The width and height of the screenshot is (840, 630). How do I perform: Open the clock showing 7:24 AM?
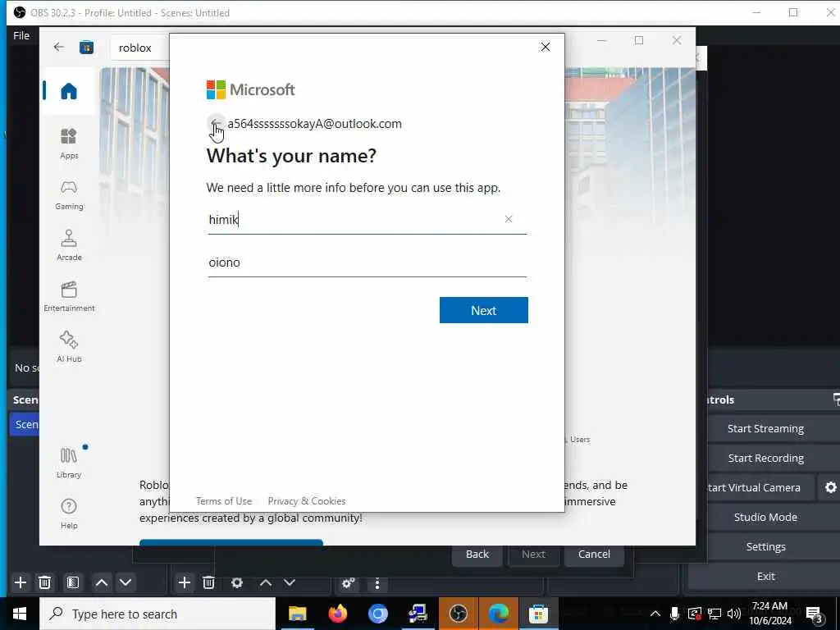click(x=769, y=614)
